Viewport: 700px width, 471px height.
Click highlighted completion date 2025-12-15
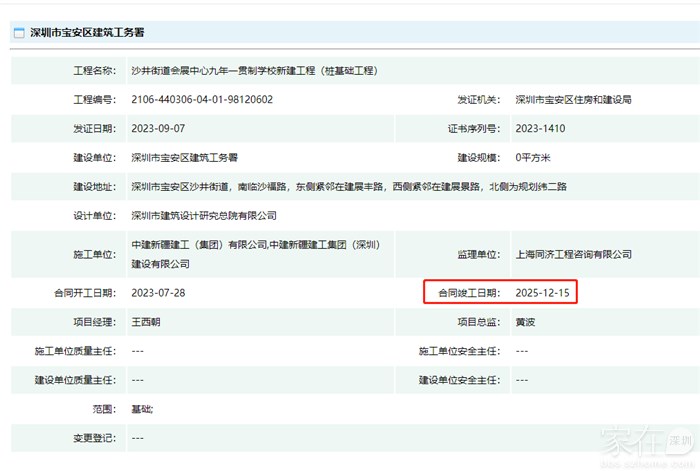click(x=542, y=293)
